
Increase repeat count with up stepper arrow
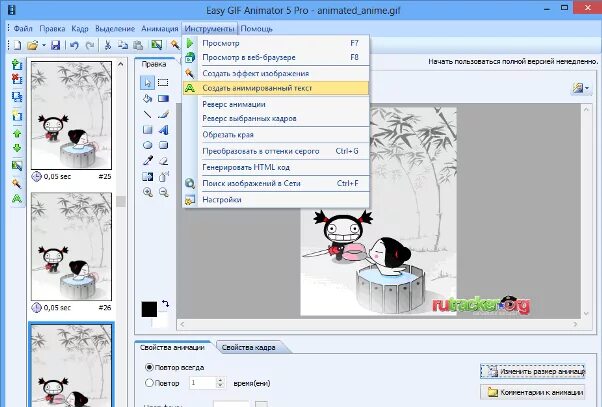pyautogui.click(x=220, y=380)
